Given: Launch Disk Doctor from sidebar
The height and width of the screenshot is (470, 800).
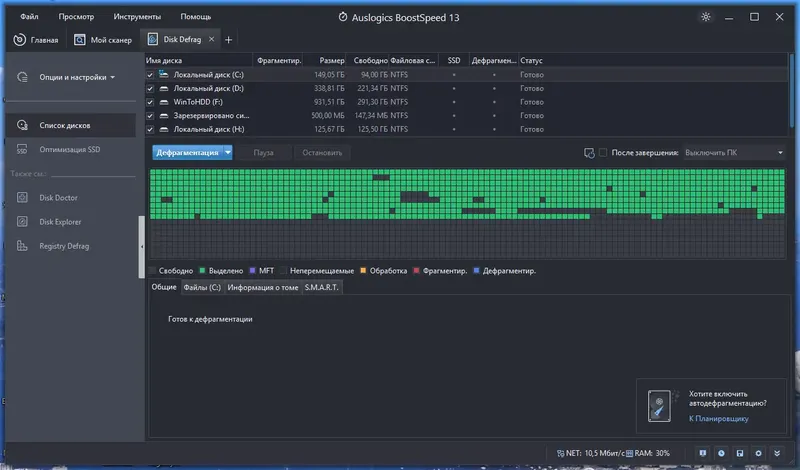Looking at the screenshot, I should pyautogui.click(x=58, y=197).
